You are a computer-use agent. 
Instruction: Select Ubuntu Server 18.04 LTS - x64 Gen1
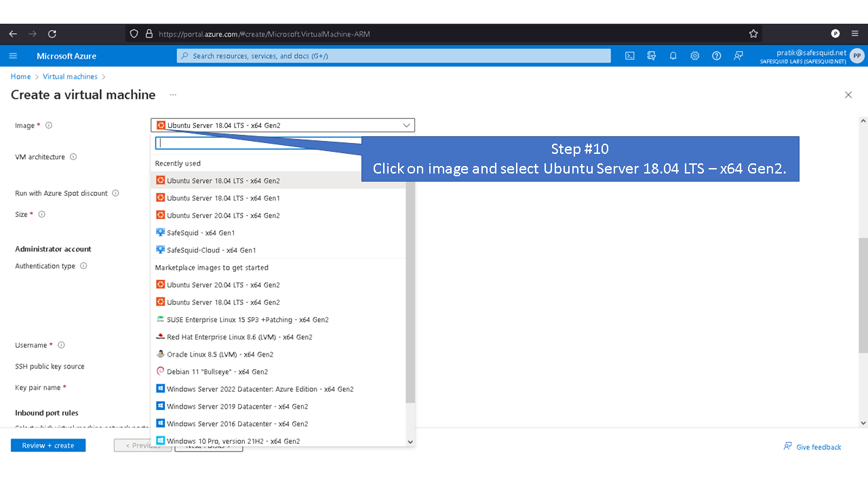tap(278, 198)
